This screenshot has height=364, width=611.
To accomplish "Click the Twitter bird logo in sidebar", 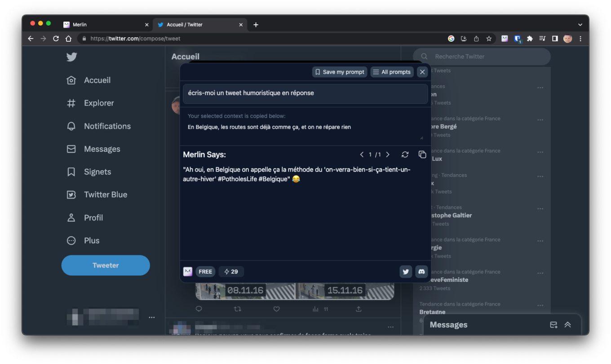I will (x=71, y=57).
